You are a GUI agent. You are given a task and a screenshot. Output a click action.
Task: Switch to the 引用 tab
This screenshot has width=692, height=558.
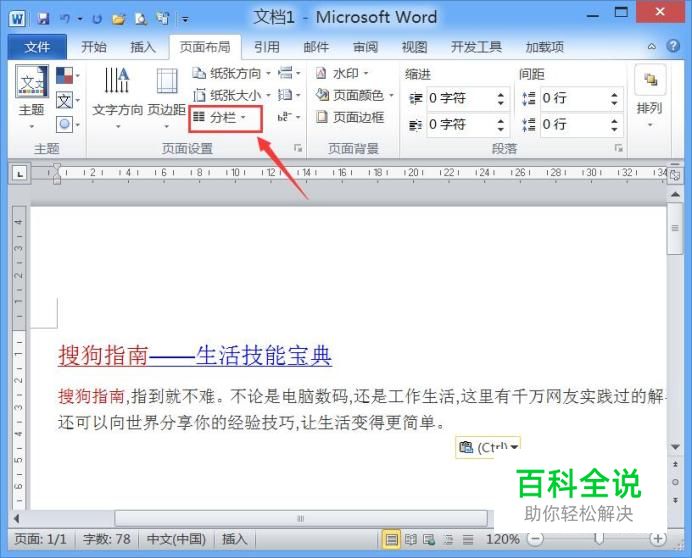(x=267, y=47)
